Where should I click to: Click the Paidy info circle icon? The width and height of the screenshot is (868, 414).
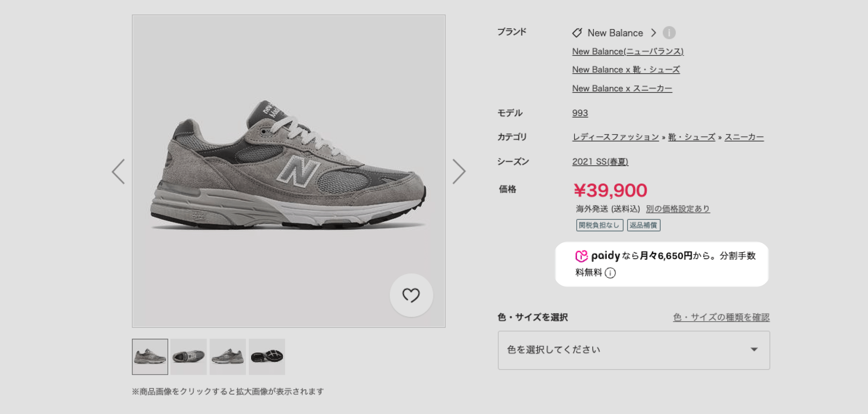[610, 273]
